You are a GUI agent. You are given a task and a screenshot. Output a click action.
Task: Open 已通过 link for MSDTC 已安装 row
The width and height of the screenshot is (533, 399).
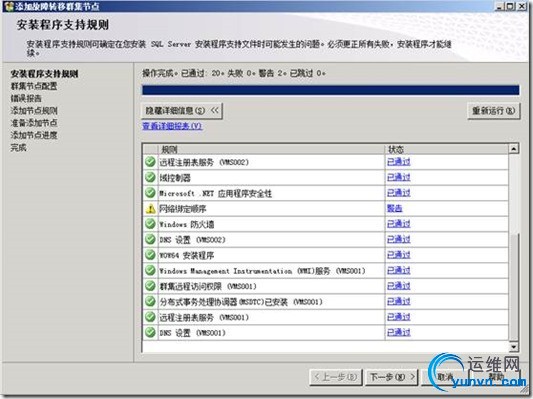point(399,301)
